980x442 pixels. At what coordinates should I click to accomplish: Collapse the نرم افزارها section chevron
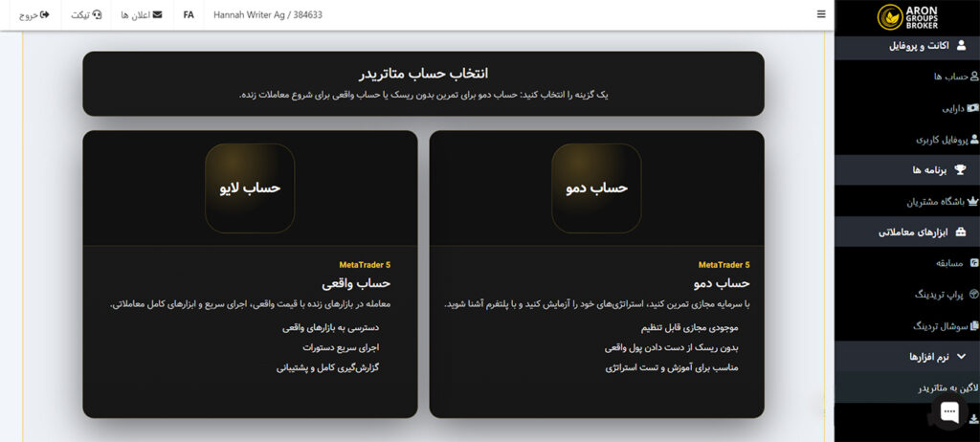[961, 356]
